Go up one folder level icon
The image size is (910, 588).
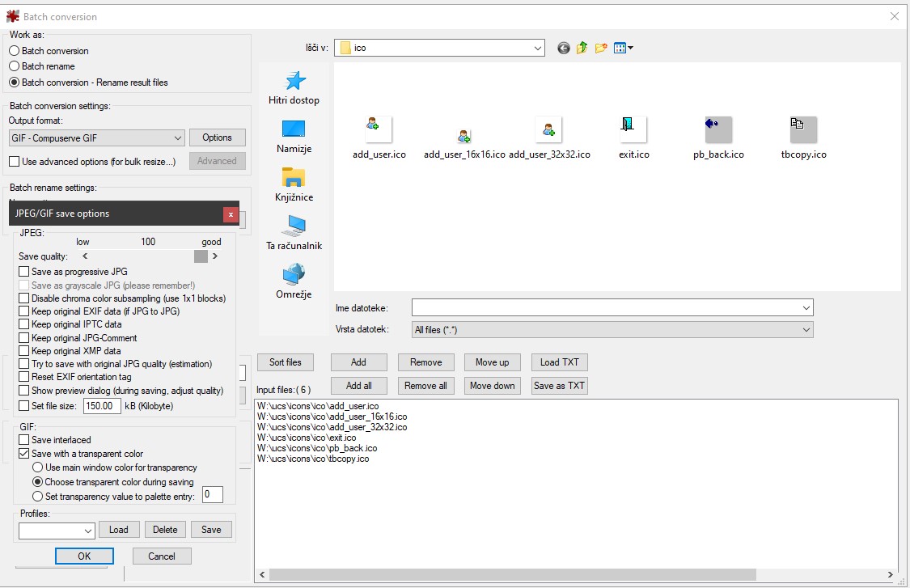[x=582, y=49]
